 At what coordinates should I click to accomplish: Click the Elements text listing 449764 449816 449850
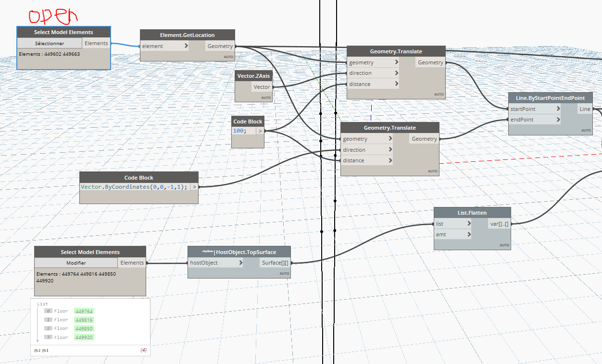[76, 277]
